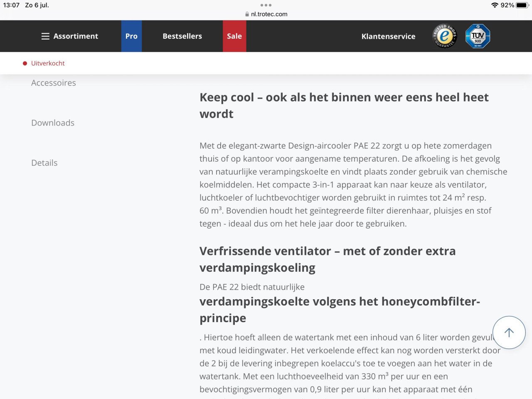Tap the 13:07 clock
Viewport: 532px width, 399px height.
(11, 5)
